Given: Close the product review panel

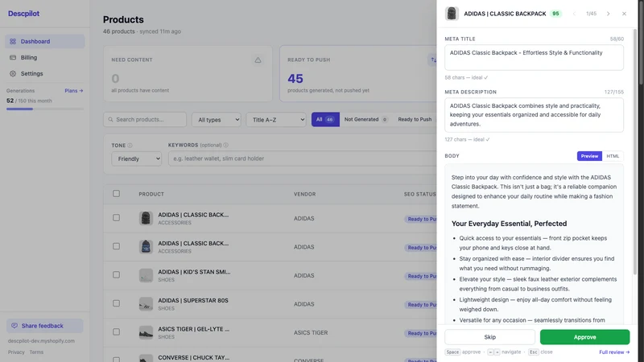Looking at the screenshot, I should (624, 14).
